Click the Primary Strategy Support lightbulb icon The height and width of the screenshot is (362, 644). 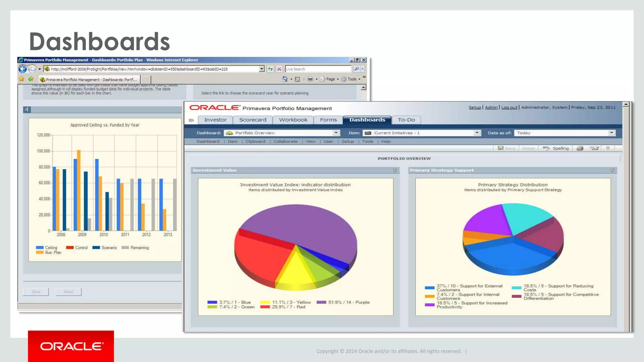pos(612,170)
